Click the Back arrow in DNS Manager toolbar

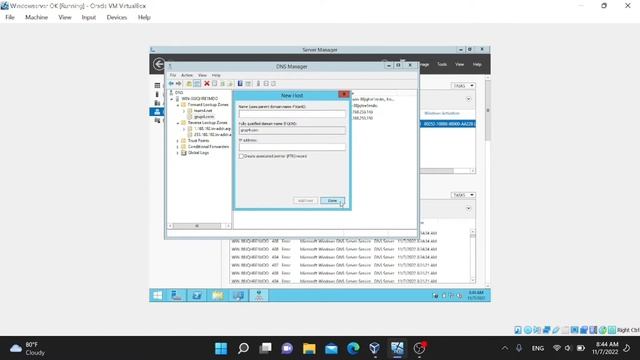click(171, 84)
